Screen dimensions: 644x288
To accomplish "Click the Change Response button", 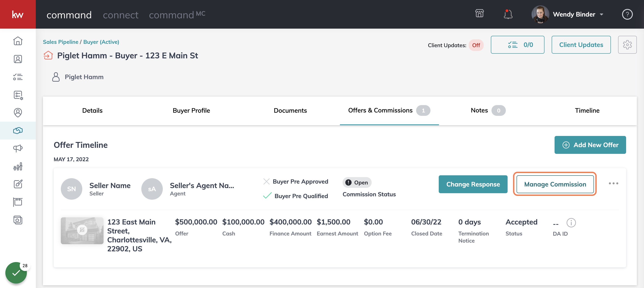I will click(473, 184).
